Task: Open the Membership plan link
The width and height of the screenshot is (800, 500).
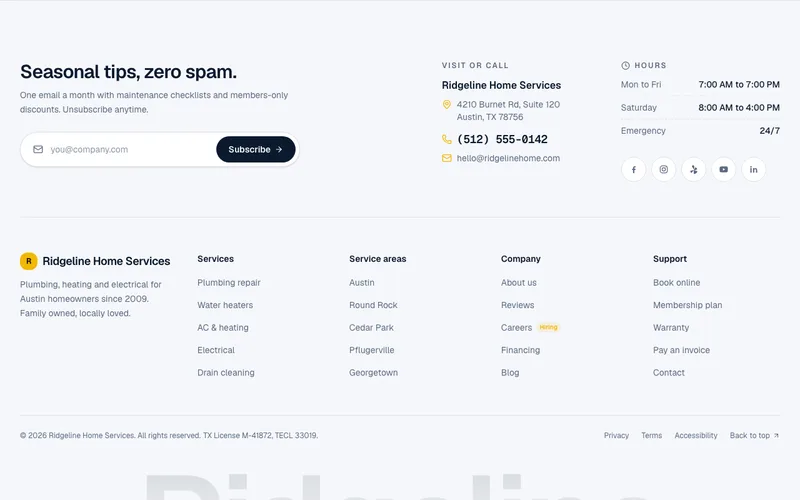Action: [x=687, y=305]
